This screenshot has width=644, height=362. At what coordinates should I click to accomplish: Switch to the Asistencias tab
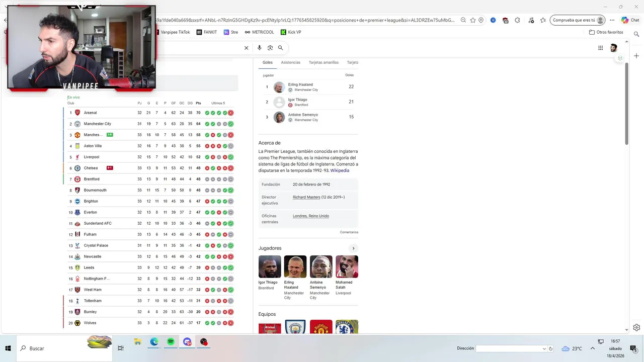[x=291, y=62]
